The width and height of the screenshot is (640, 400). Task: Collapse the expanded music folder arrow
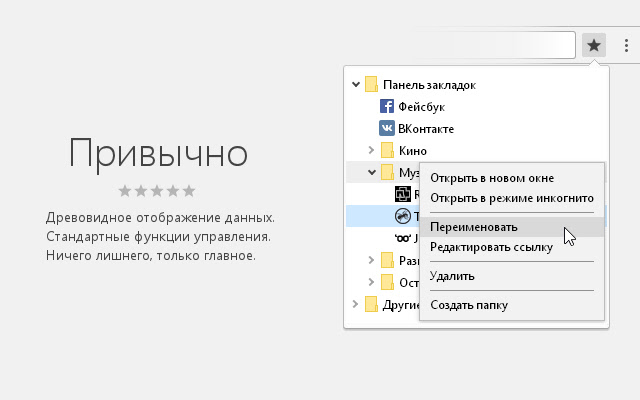(371, 172)
